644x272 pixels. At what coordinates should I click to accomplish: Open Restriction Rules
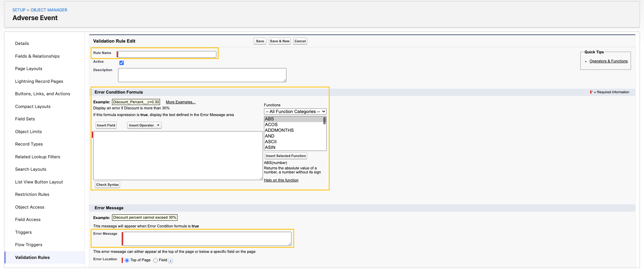[32, 195]
